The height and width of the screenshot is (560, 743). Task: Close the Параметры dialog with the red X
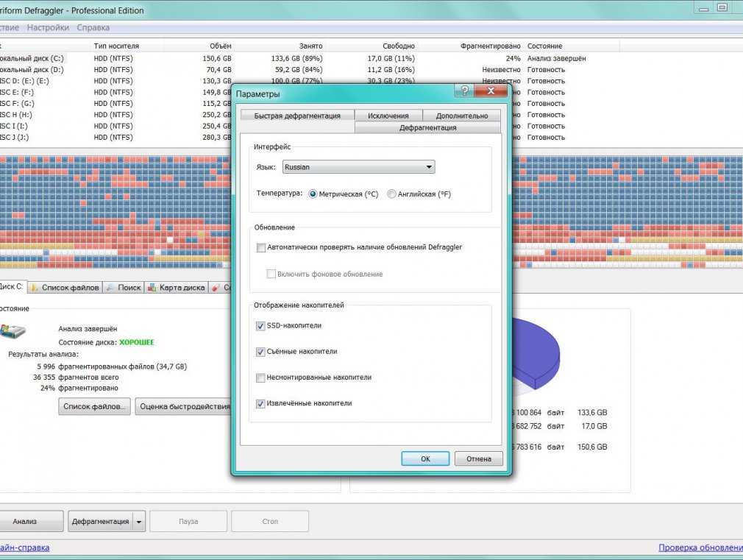[x=491, y=91]
